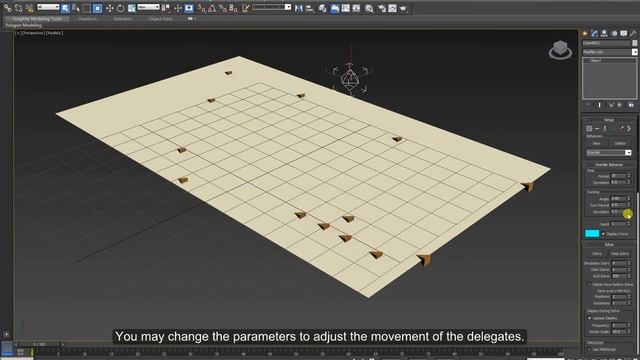
Task: Switch to the Object Paint ribbon tab
Action: point(160,19)
